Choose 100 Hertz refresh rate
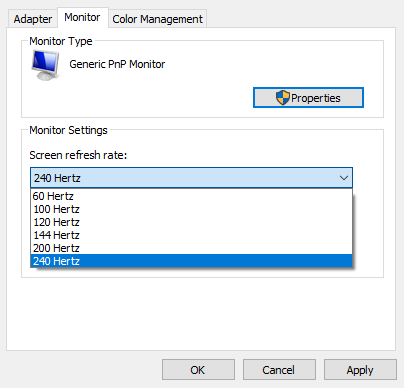The image size is (404, 388). coord(191,209)
